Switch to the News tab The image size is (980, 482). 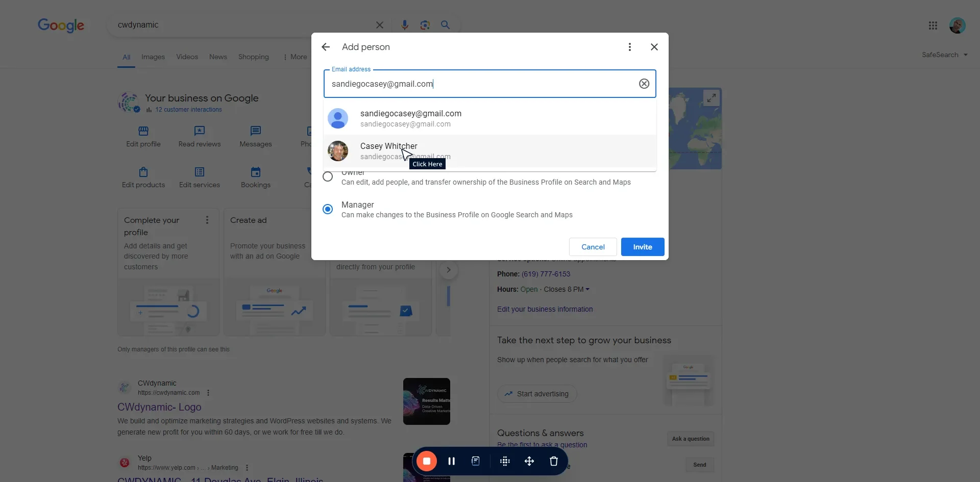pyautogui.click(x=218, y=57)
